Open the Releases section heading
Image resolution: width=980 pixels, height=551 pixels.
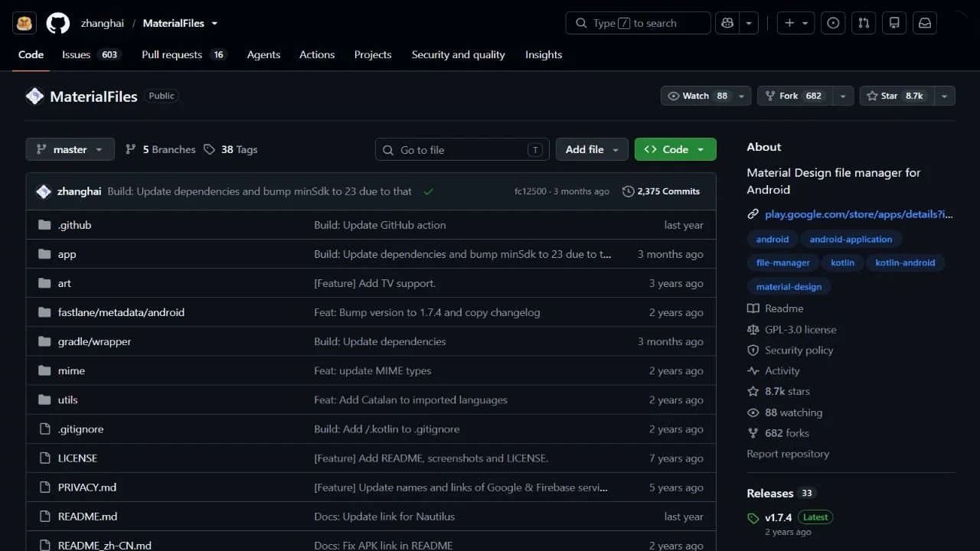770,494
